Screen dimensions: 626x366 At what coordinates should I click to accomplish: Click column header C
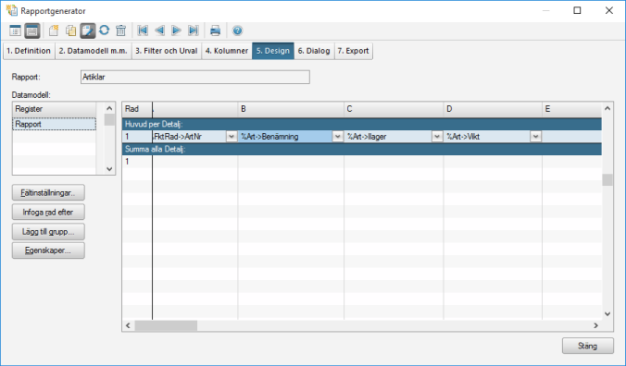tap(394, 109)
